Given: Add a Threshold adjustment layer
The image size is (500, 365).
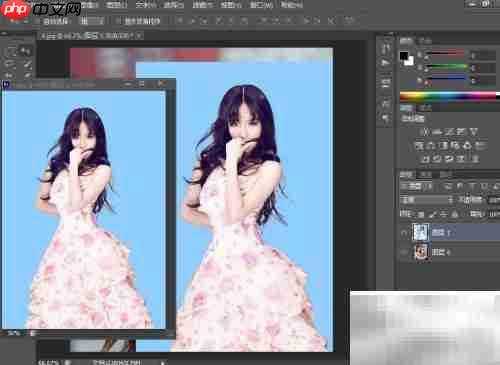Looking at the screenshot, I should (449, 159).
